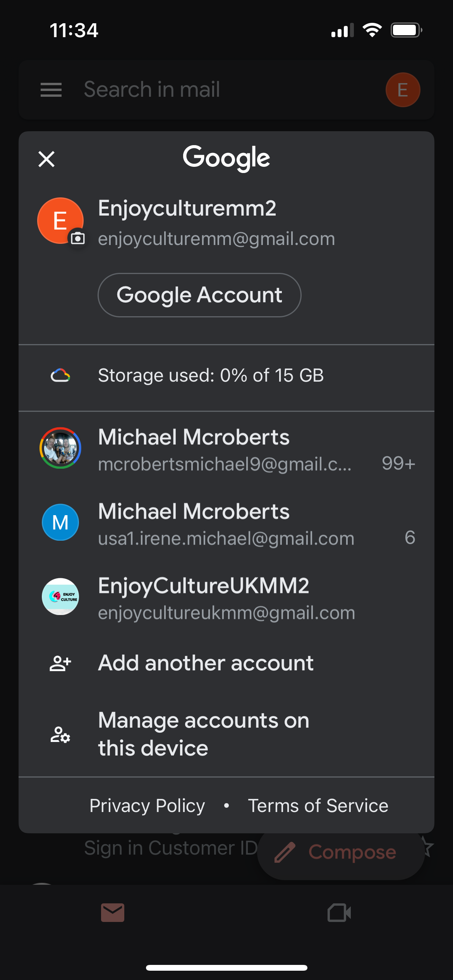Tap the manage accounts gear-person icon
This screenshot has width=453, height=980.
click(x=60, y=735)
